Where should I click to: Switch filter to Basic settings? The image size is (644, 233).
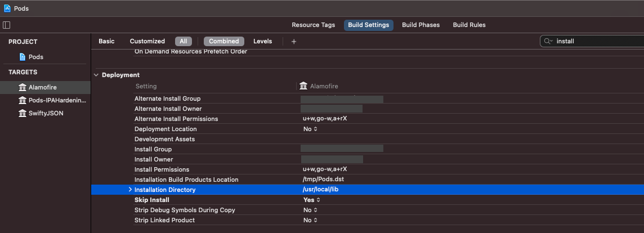point(106,41)
